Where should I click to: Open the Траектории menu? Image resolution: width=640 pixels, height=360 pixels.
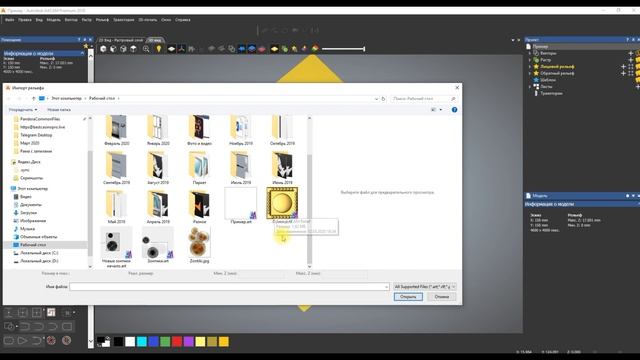(x=123, y=20)
